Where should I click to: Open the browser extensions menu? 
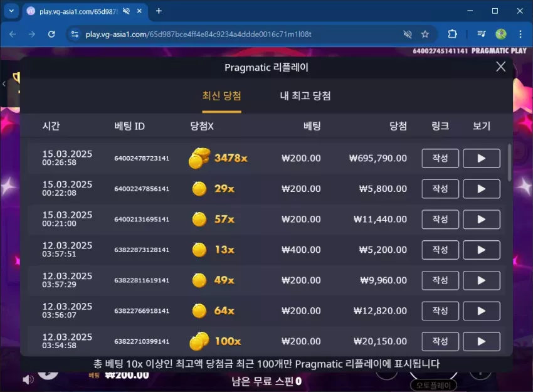[x=452, y=34]
